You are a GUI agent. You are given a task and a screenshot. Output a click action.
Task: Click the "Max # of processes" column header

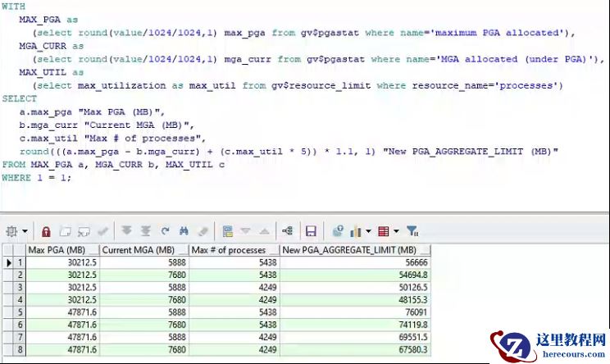coord(233,250)
